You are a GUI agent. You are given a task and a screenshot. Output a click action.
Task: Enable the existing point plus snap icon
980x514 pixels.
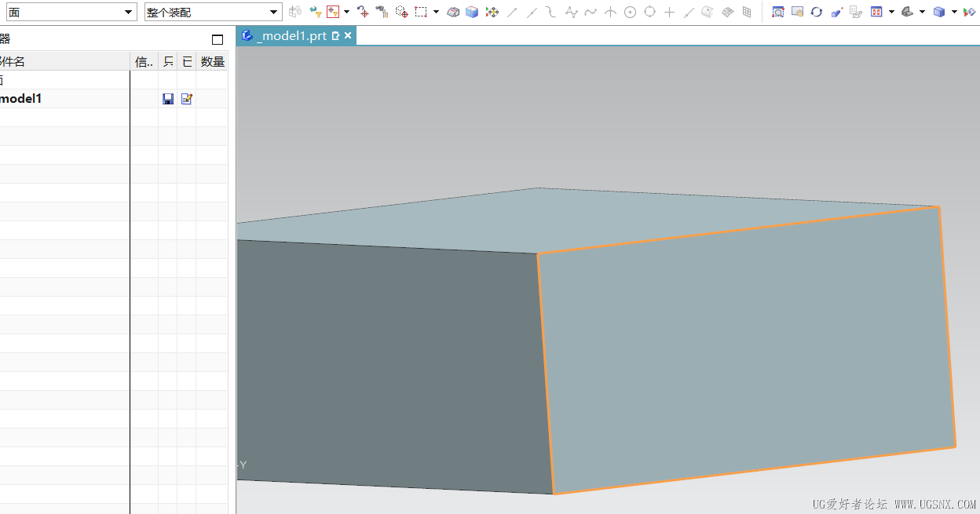tap(669, 12)
